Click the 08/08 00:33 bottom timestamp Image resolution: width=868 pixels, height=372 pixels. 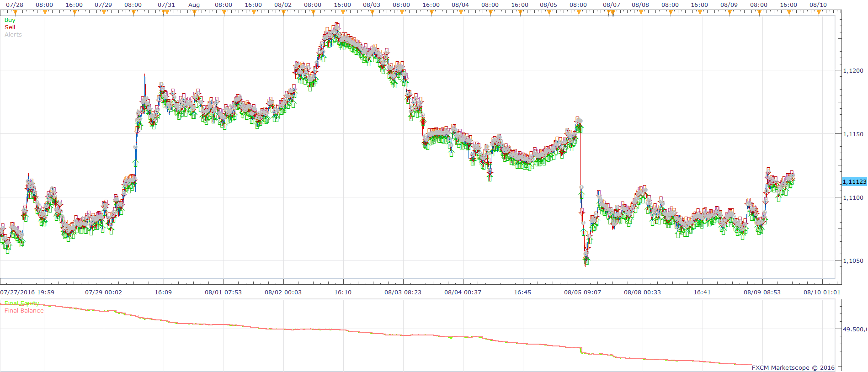point(642,292)
